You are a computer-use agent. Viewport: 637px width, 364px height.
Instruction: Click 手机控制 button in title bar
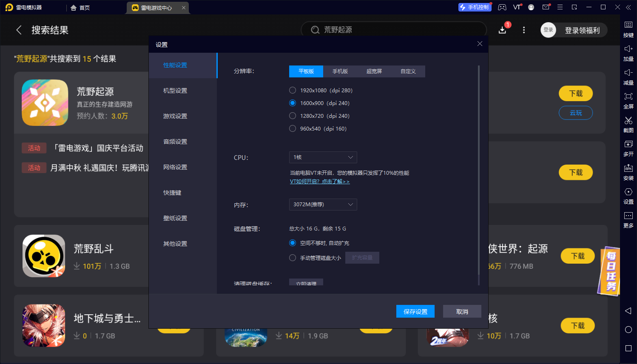pos(475,7)
